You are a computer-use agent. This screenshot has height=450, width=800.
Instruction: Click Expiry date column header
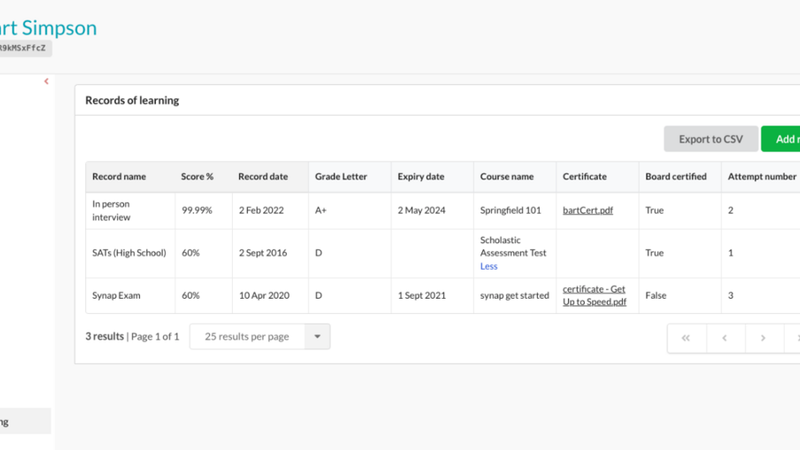[x=421, y=177]
